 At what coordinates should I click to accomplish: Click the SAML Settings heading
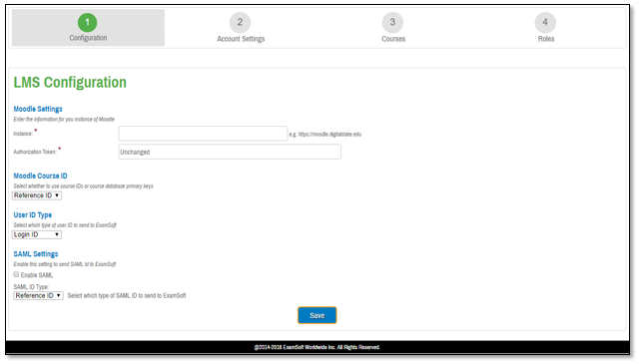coord(36,254)
